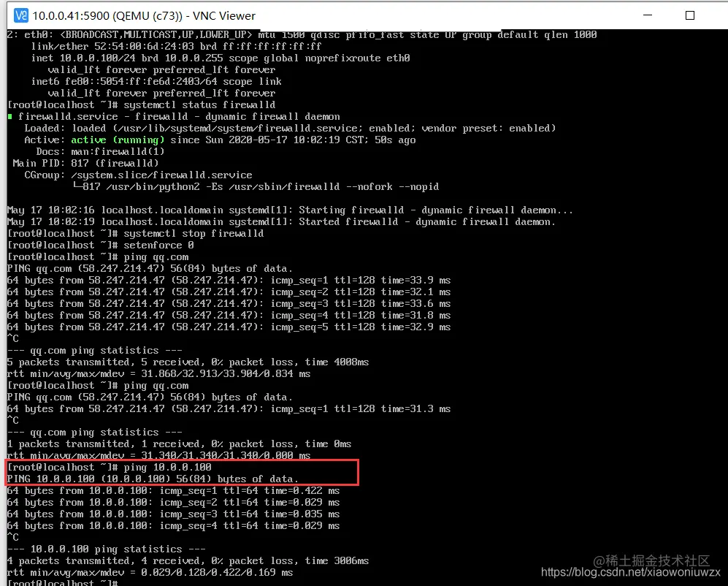
Task: Click the 'rtt min/avg/max/mdev = 31.868' line
Action: coord(158,373)
